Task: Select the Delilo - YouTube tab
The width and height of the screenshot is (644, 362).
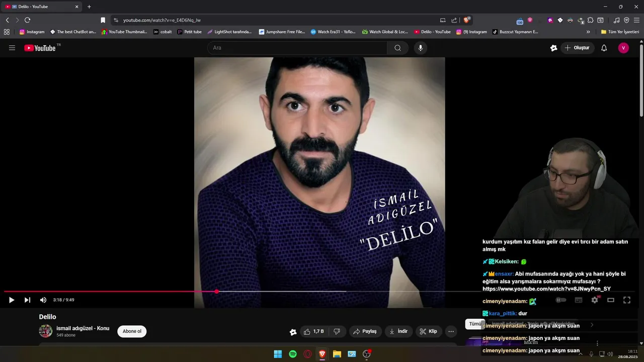Action: [x=42, y=7]
